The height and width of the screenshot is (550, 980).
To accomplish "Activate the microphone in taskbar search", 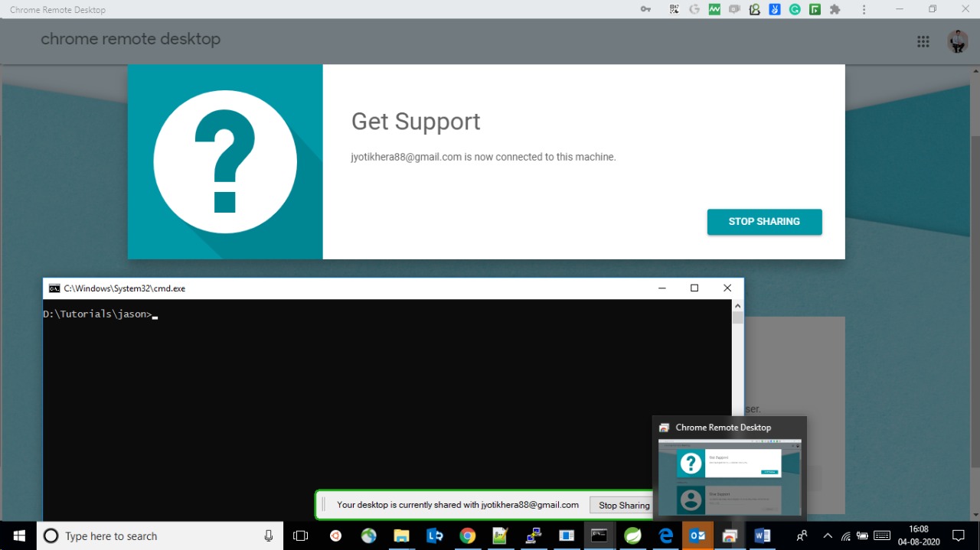I will click(269, 535).
